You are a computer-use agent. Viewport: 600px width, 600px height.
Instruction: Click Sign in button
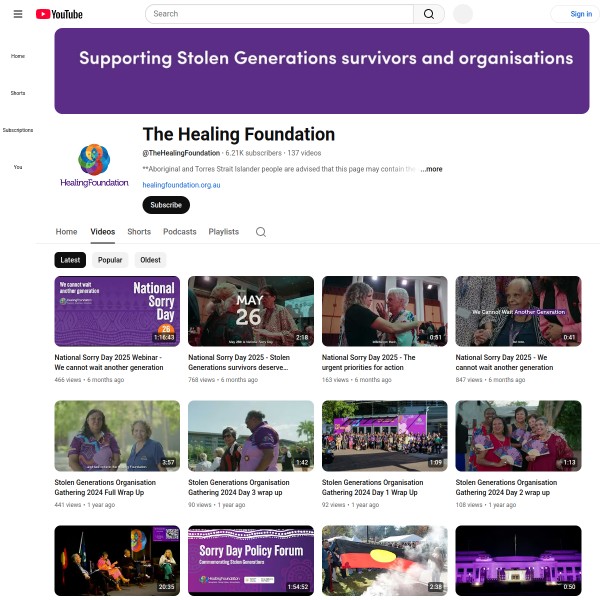tap(576, 14)
